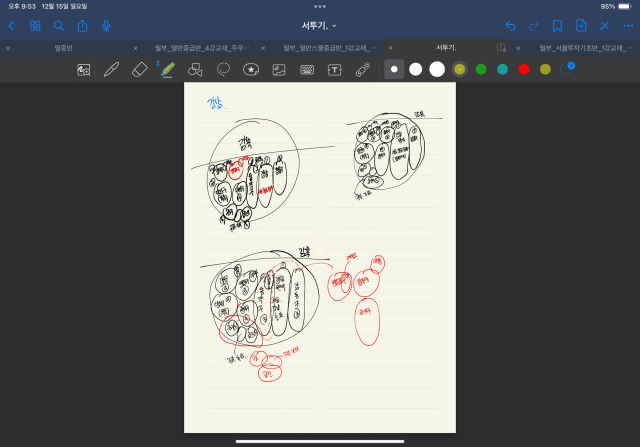
Task: Close the 열중반 tab
Action: pyautogui.click(x=8, y=48)
